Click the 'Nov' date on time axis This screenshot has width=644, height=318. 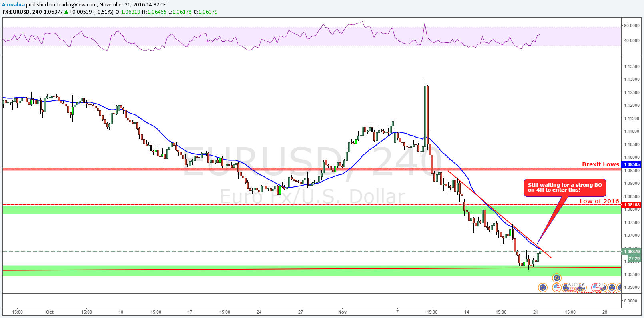342,312
